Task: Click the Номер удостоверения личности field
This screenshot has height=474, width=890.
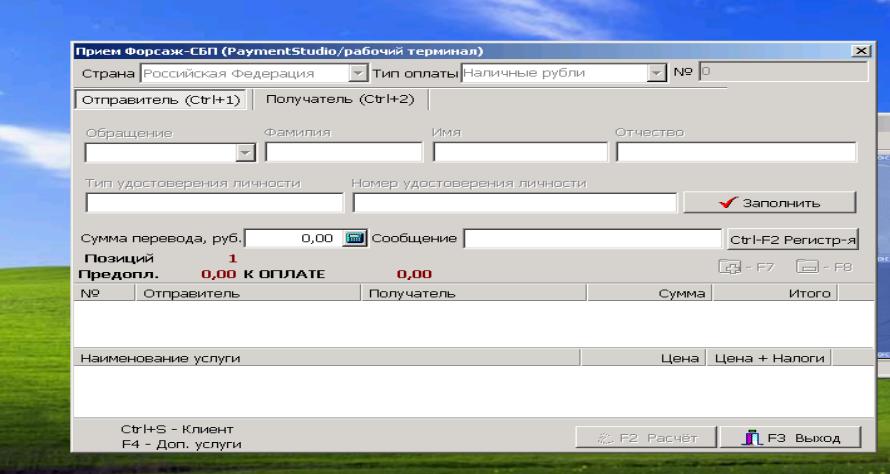Action: (515, 203)
